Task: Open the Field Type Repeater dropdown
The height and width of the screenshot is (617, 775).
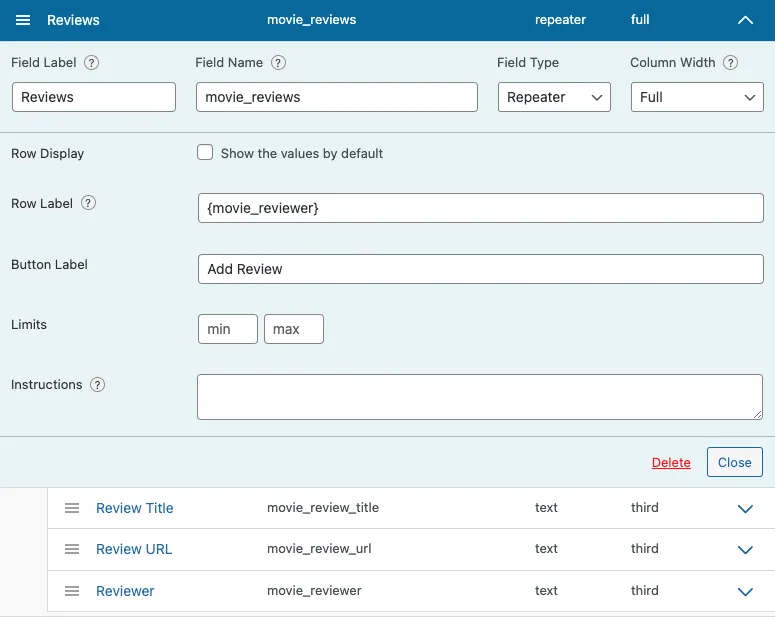Action: 554,97
